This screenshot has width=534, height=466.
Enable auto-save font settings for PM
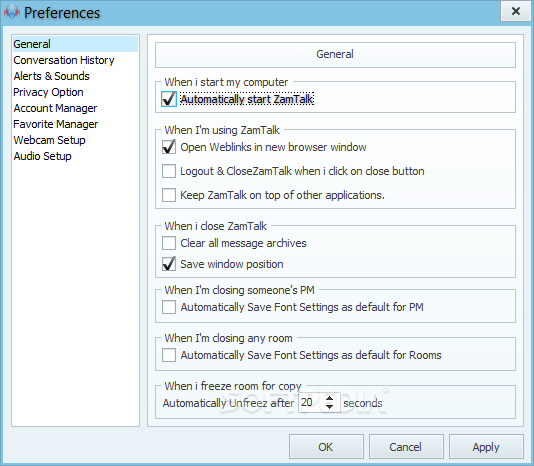point(169,307)
